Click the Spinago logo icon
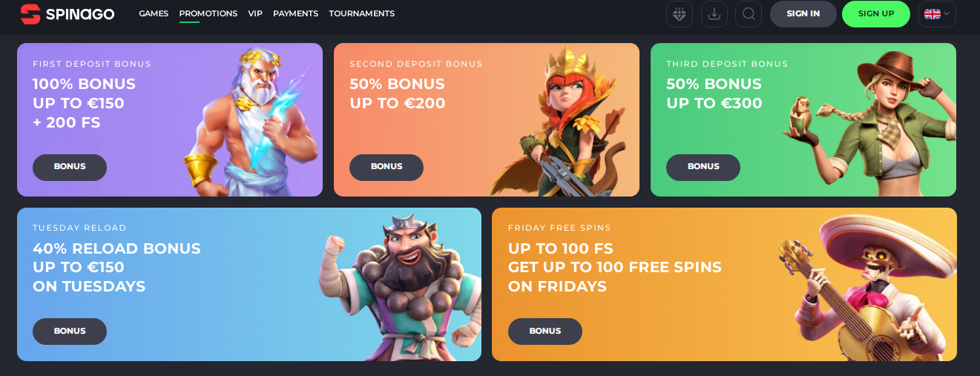 coord(30,13)
